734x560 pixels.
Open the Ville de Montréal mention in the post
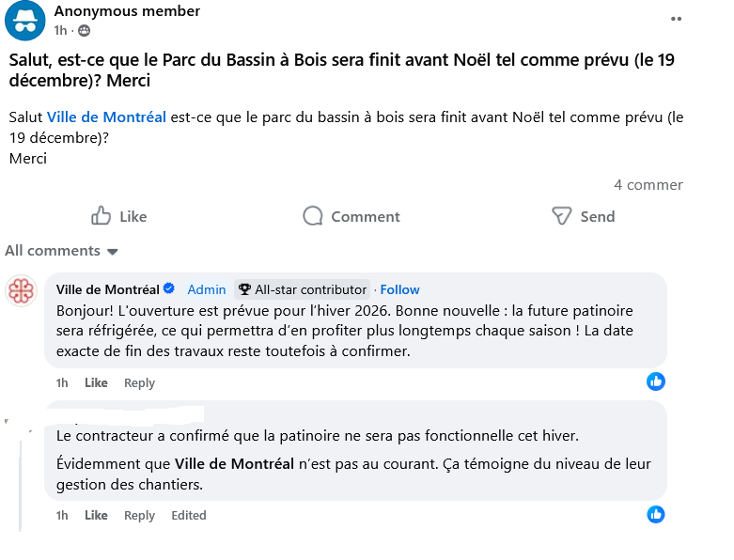click(x=106, y=117)
